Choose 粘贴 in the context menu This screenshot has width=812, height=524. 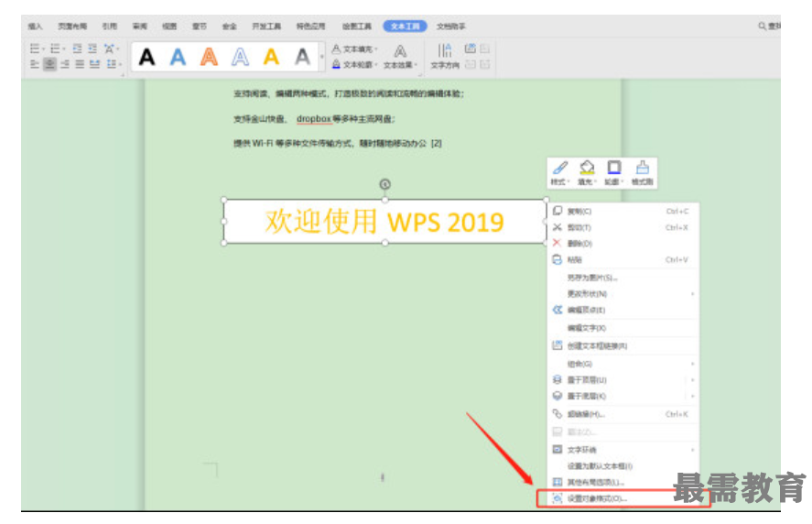[x=623, y=259]
